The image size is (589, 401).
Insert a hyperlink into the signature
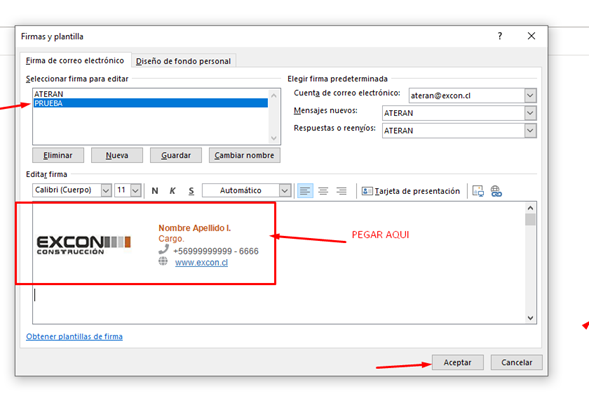[496, 191]
